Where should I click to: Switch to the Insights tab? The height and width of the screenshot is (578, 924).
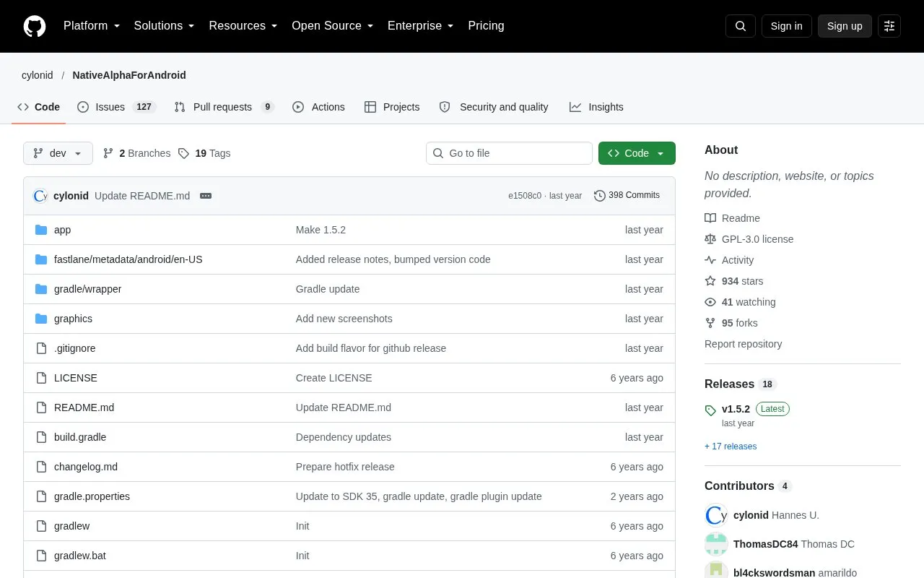pos(596,107)
